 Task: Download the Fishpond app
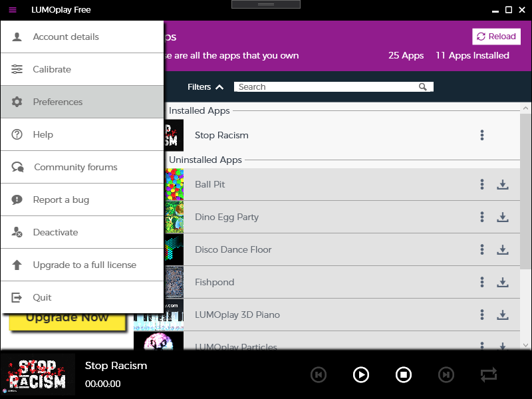503,282
